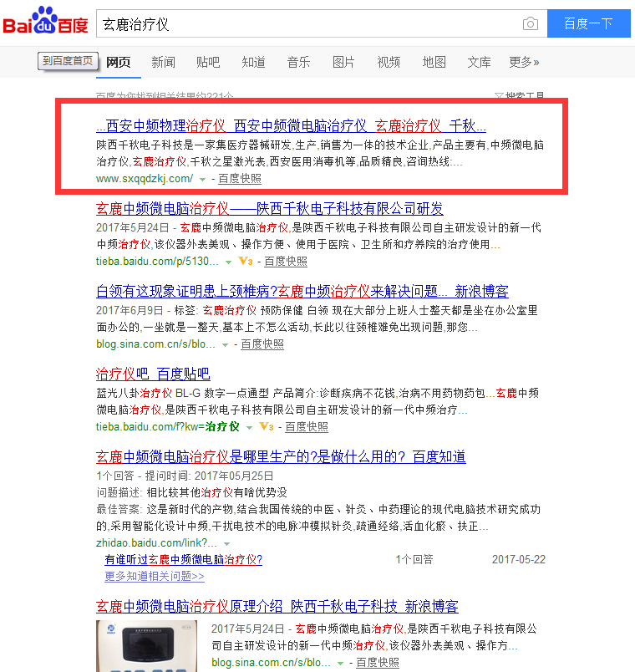
Task: Open 有谁听过玄鹿中频微电脑治疗仪? question
Action: (x=183, y=559)
